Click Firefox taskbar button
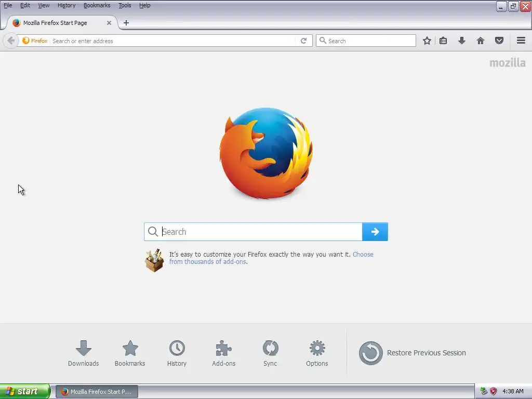The height and width of the screenshot is (399, 532). [97, 392]
